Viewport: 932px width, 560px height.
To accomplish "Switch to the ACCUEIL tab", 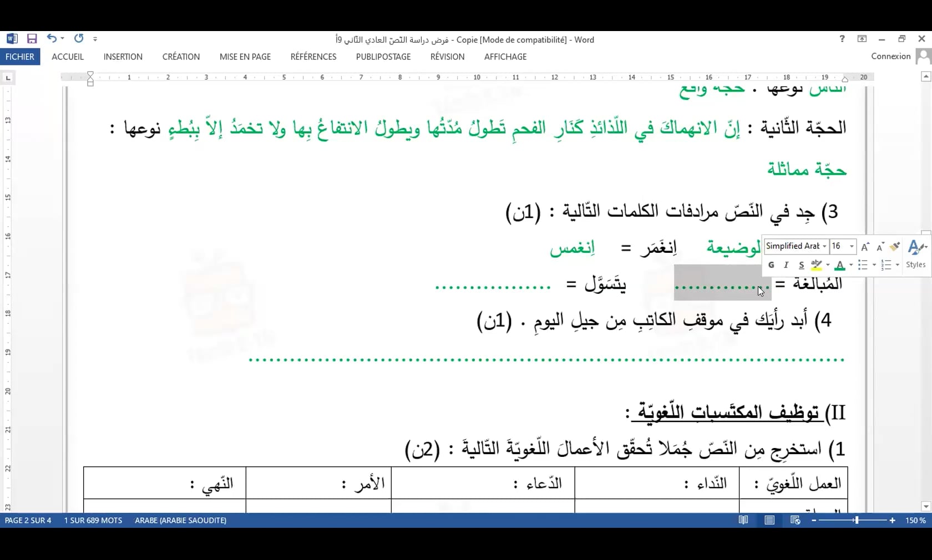I will point(68,57).
